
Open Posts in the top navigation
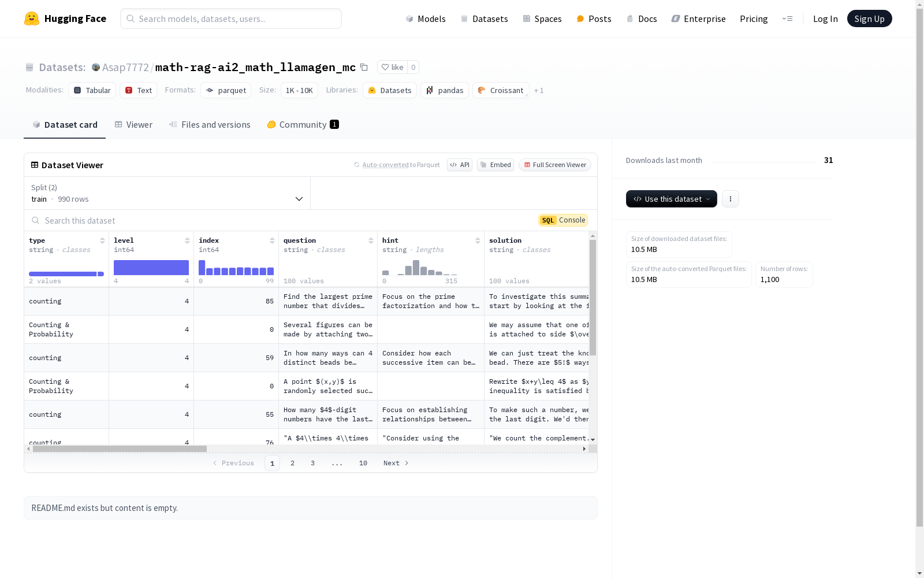coord(594,18)
